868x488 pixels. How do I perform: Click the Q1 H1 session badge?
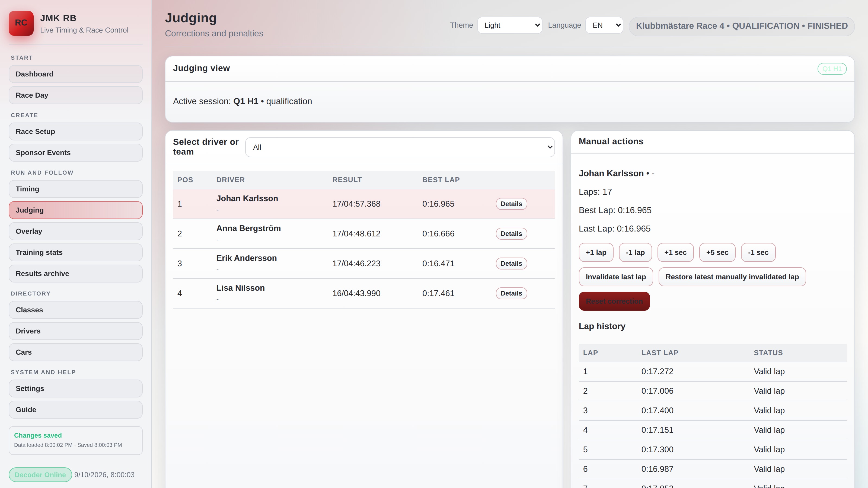pos(832,69)
